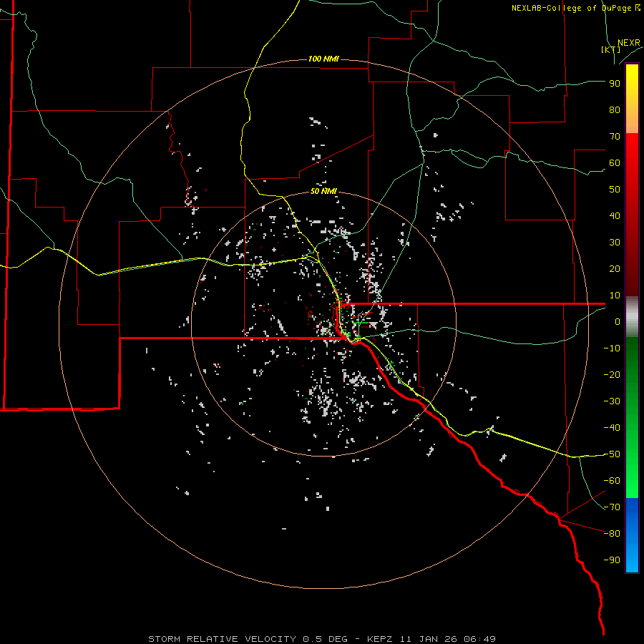Click the 50 NMI range ring label
Image resolution: width=644 pixels, height=644 pixels.
323,191
